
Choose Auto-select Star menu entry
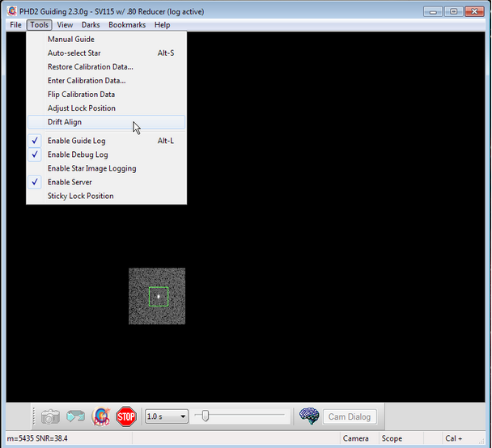click(106, 53)
